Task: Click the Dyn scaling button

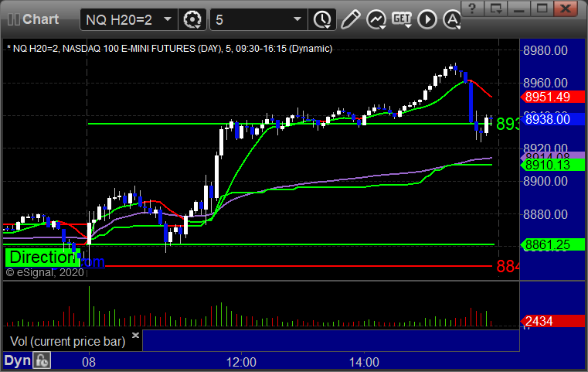Action: pyautogui.click(x=17, y=360)
